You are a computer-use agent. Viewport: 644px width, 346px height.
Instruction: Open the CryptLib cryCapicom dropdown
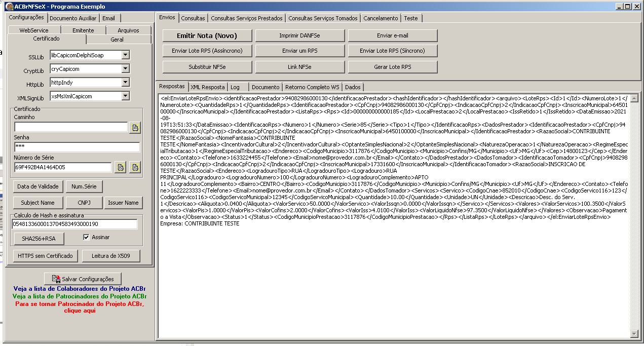(126, 68)
